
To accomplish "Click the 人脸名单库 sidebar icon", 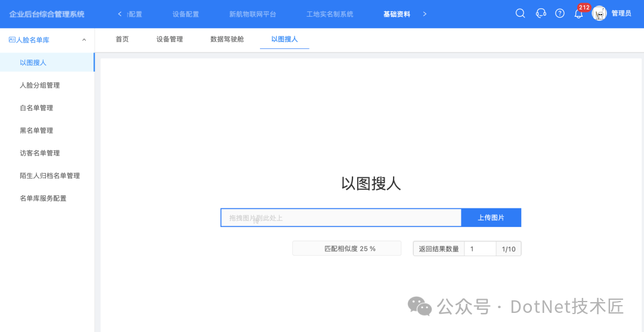I will [12, 40].
